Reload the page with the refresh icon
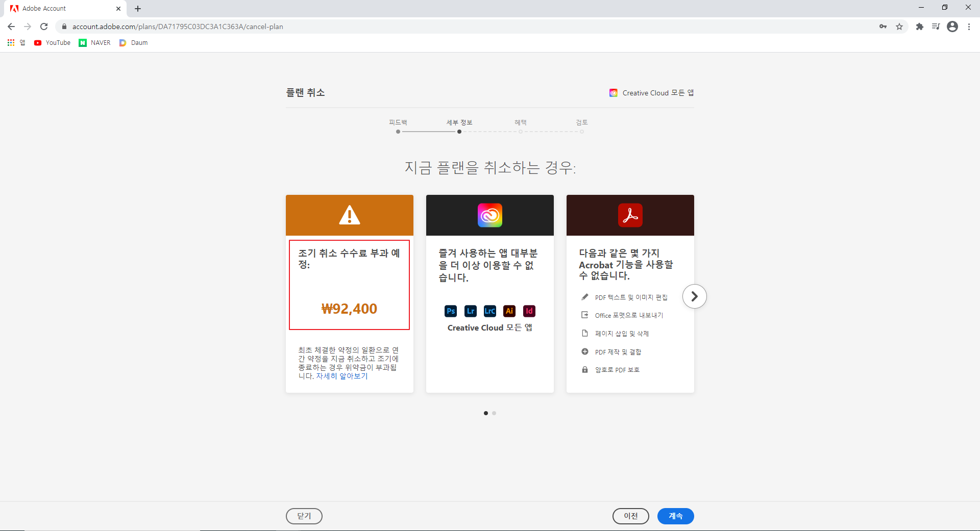The height and width of the screenshot is (531, 980). [x=44, y=27]
